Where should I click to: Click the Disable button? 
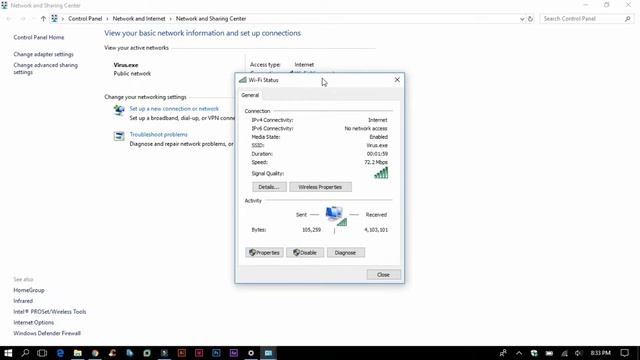pos(305,253)
